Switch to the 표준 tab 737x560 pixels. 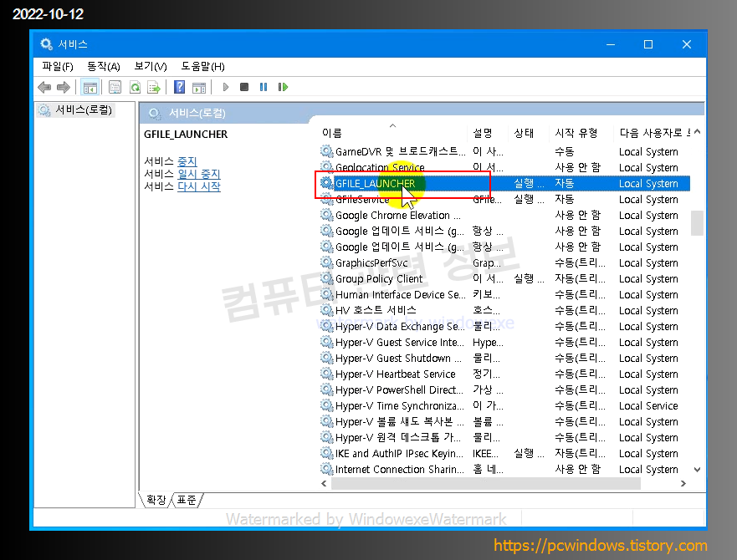(x=187, y=499)
